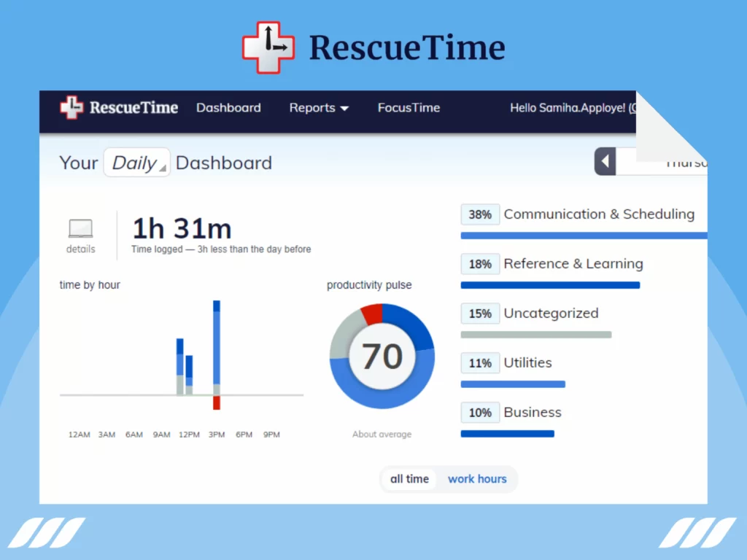Click the Business category progress bar
Image resolution: width=747 pixels, height=560 pixels.
tap(507, 433)
